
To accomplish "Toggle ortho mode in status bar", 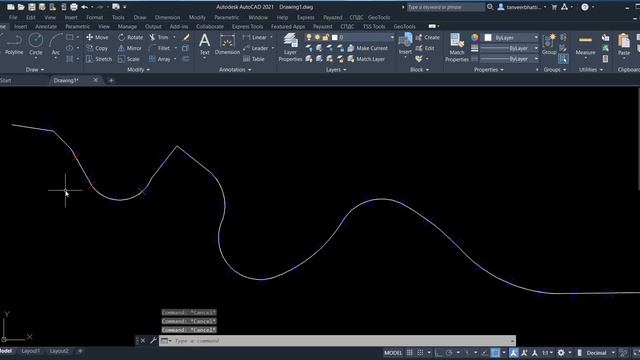I will tap(439, 353).
